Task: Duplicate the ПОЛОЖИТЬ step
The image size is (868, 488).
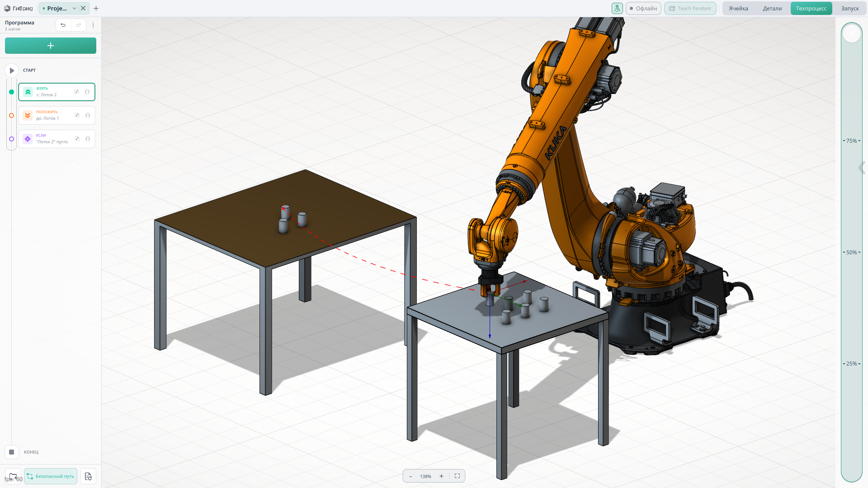Action: 77,115
